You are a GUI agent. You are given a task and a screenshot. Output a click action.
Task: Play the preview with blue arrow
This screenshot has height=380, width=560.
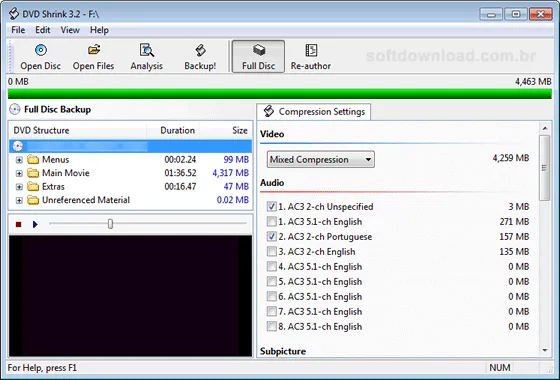(x=35, y=224)
